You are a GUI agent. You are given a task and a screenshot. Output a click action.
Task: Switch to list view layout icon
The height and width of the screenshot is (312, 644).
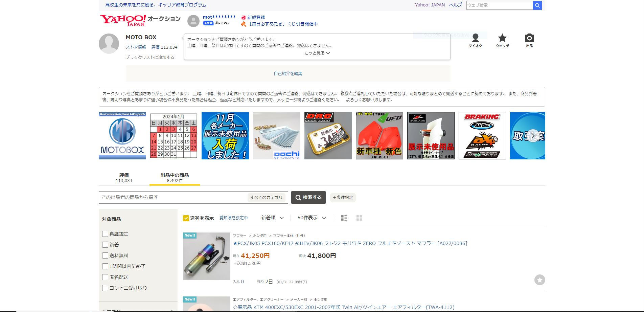pos(344,218)
